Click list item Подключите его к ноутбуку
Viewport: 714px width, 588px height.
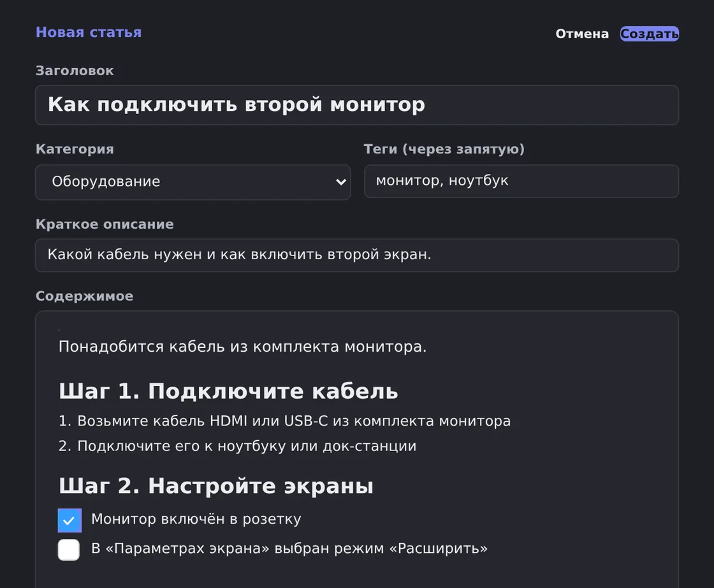(247, 446)
